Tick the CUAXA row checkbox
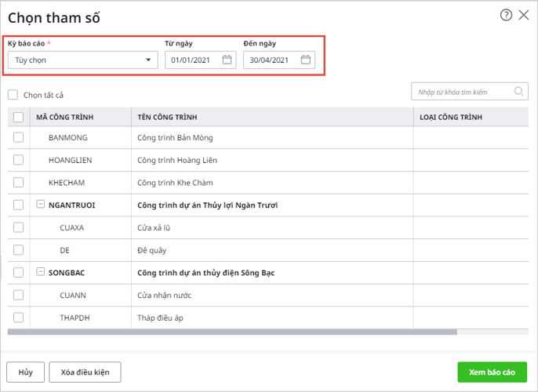The image size is (538, 392). pyautogui.click(x=18, y=227)
